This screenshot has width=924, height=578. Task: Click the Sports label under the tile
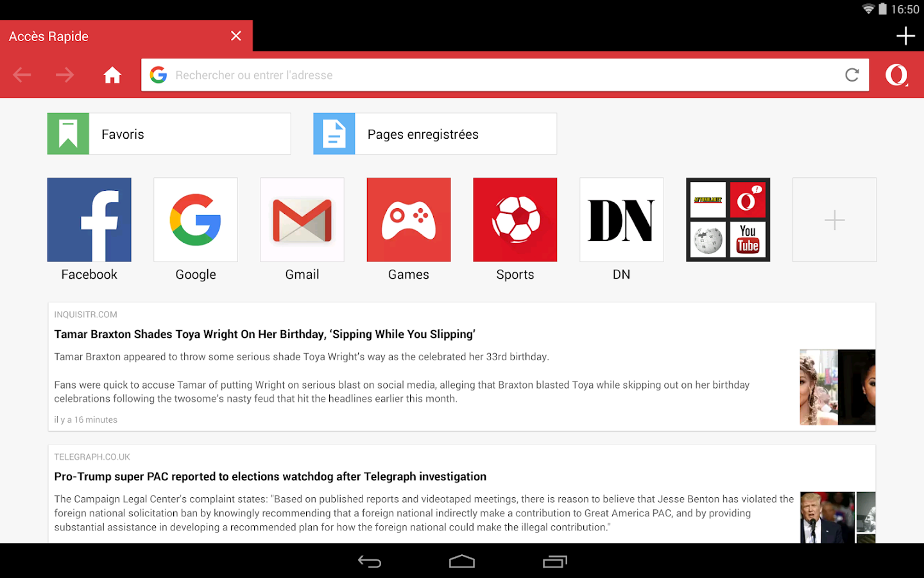pos(515,275)
